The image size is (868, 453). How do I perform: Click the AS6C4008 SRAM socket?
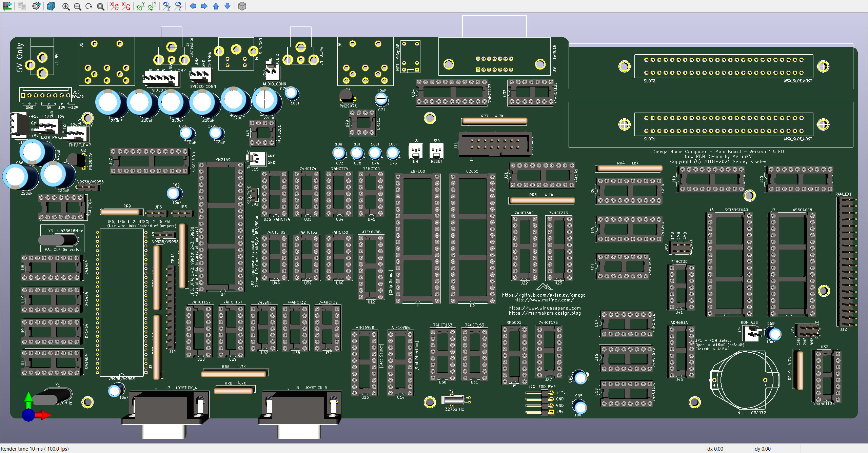pyautogui.click(x=792, y=264)
